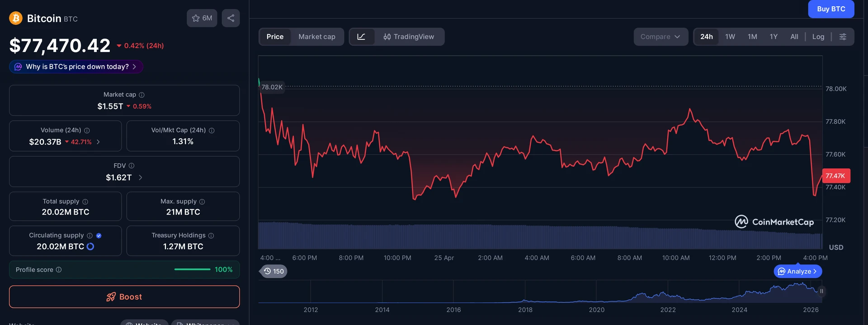
Task: Open the Compare dropdown
Action: point(660,37)
